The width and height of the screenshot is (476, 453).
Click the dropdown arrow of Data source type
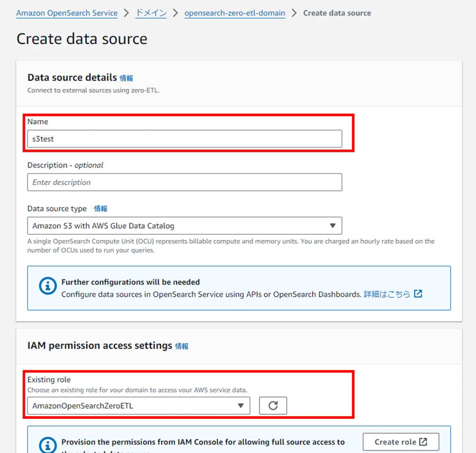point(333,226)
